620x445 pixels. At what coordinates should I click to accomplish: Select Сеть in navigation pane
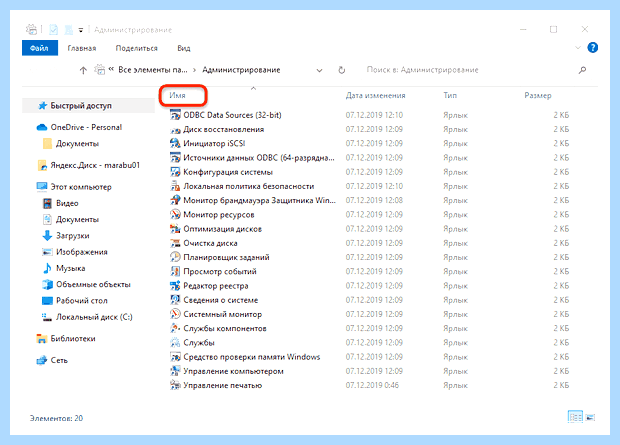point(59,360)
